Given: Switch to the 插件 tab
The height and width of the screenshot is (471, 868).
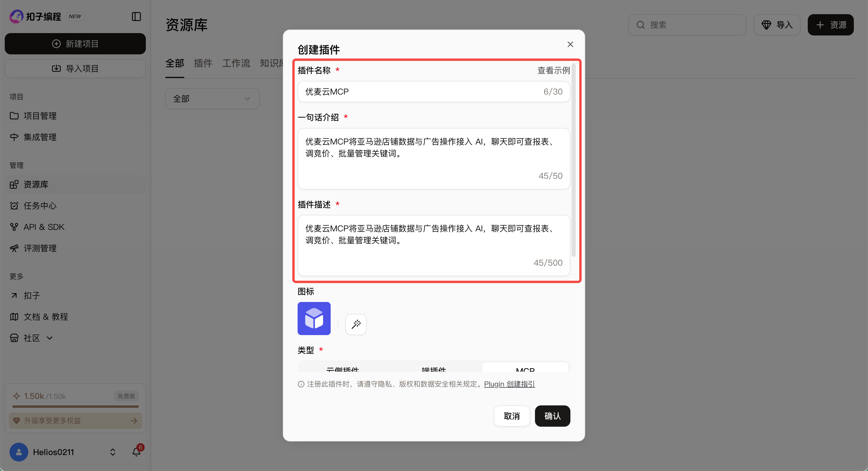Looking at the screenshot, I should coord(203,64).
